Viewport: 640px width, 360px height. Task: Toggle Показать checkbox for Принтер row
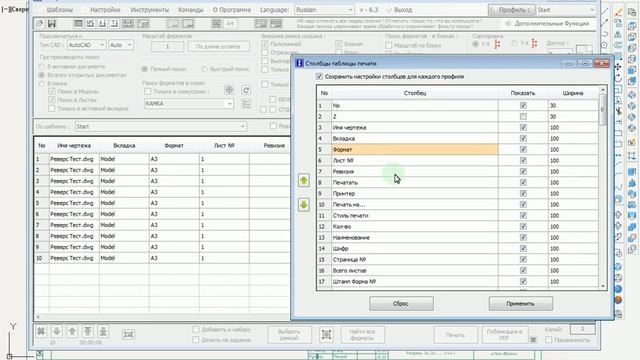(523, 193)
